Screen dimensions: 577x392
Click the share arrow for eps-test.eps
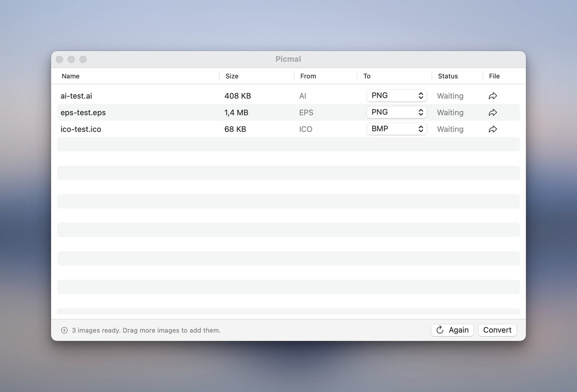coord(492,113)
